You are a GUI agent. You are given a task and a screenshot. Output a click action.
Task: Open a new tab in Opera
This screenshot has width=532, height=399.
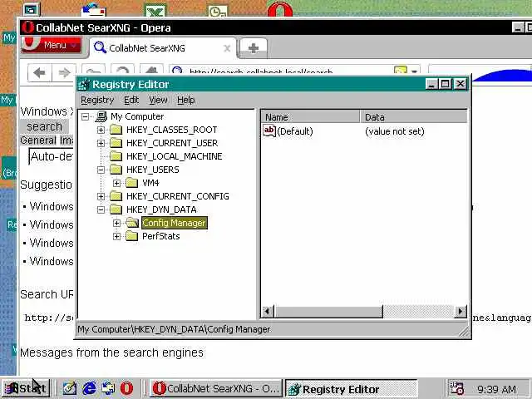[x=254, y=48]
